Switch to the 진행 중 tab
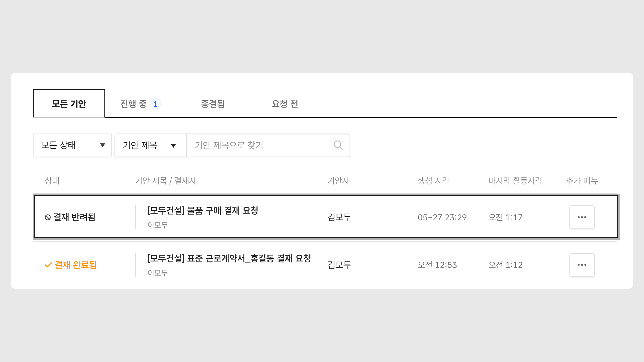The image size is (644, 362). (x=133, y=104)
